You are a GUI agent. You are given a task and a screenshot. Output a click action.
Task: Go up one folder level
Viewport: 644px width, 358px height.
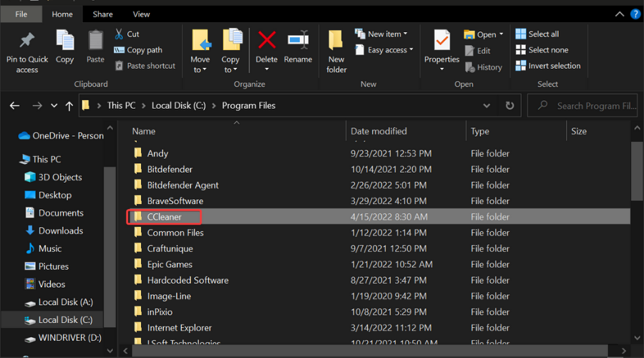[69, 106]
